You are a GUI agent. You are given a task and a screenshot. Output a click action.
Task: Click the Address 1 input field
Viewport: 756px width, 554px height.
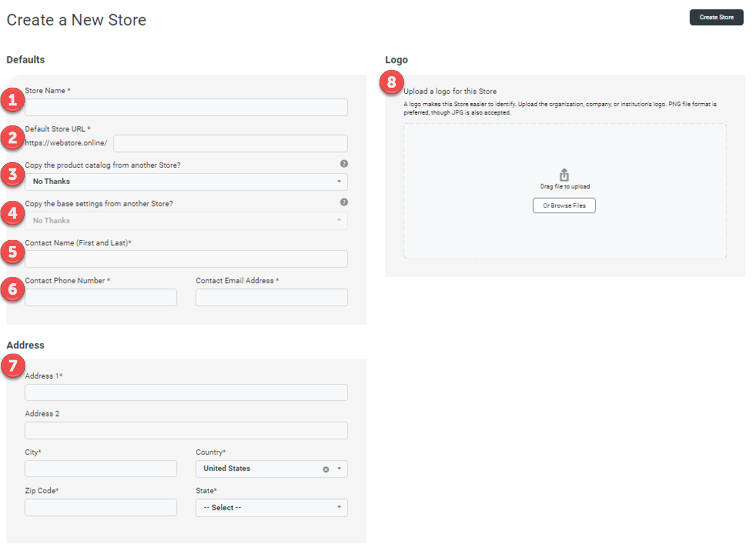point(186,392)
